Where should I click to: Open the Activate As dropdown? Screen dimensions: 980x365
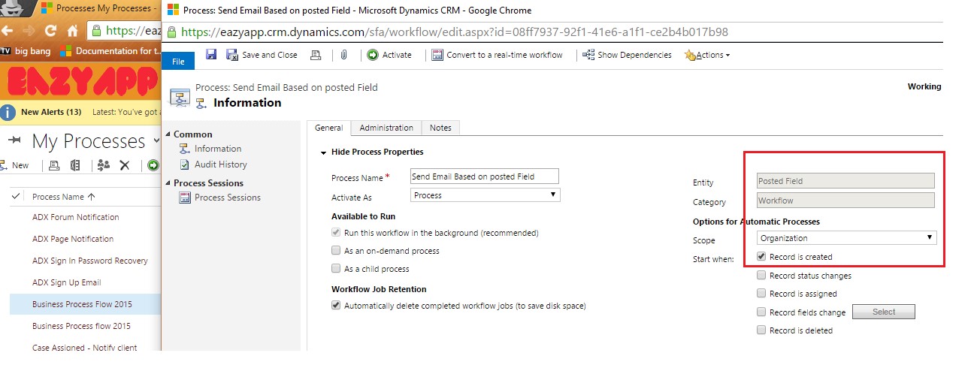pyautogui.click(x=485, y=195)
